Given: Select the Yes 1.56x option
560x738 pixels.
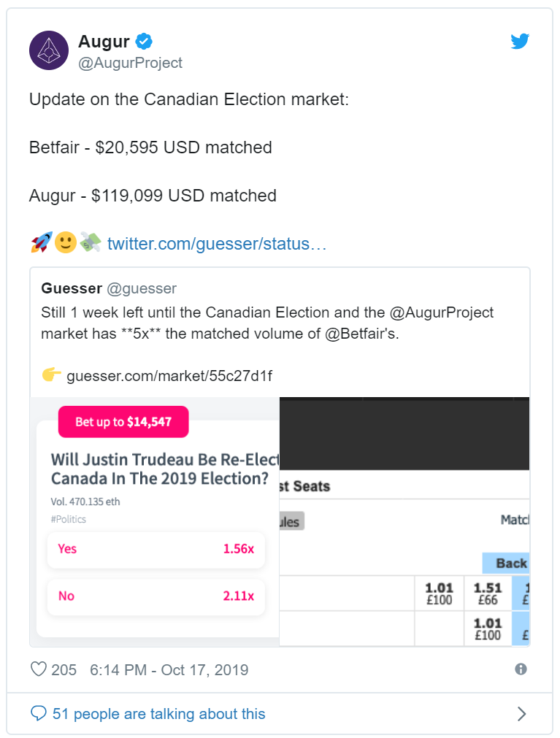Looking at the screenshot, I should point(156,549).
